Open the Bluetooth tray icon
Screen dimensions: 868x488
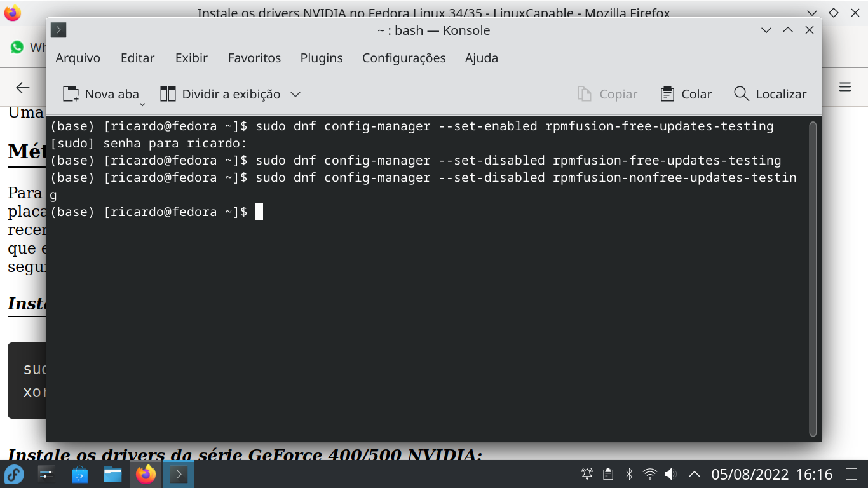(x=629, y=474)
